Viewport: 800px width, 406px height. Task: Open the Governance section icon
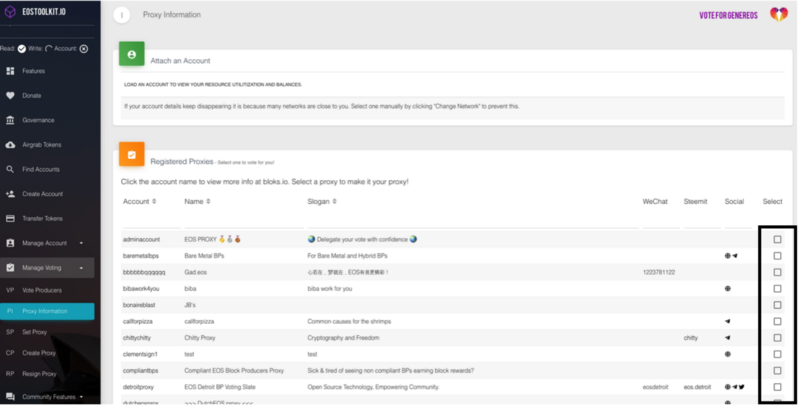[10, 120]
